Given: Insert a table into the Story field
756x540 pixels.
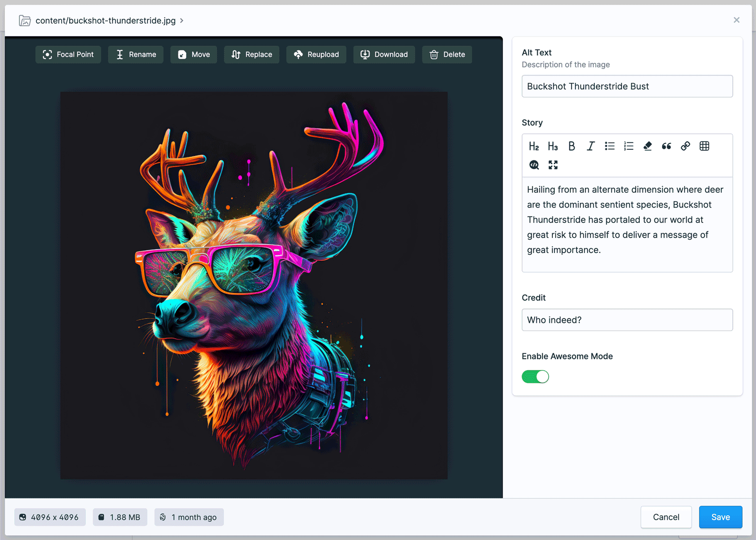Looking at the screenshot, I should point(704,146).
